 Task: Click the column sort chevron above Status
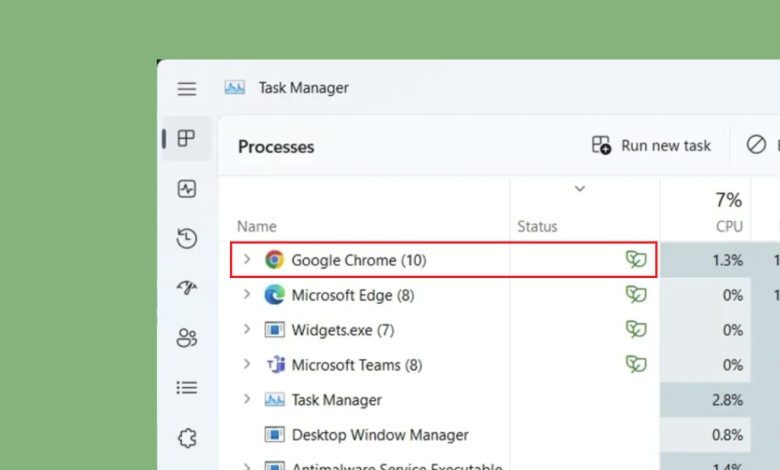pos(579,189)
